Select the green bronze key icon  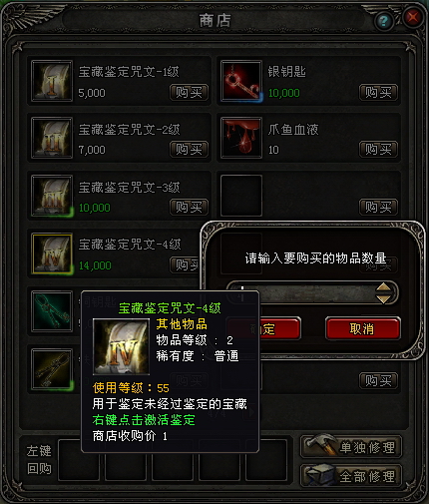[x=52, y=311]
